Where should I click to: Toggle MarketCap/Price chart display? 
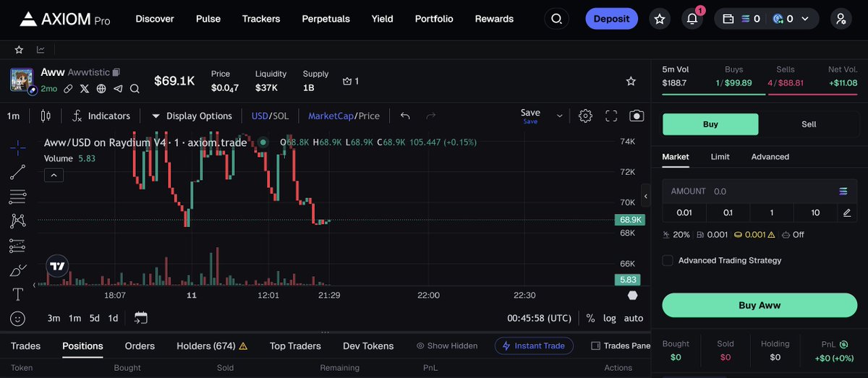point(344,116)
